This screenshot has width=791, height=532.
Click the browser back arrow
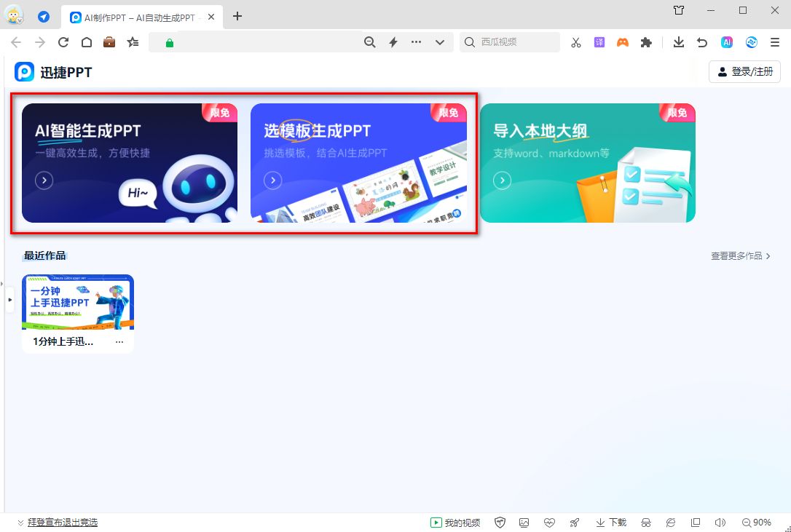[16, 42]
